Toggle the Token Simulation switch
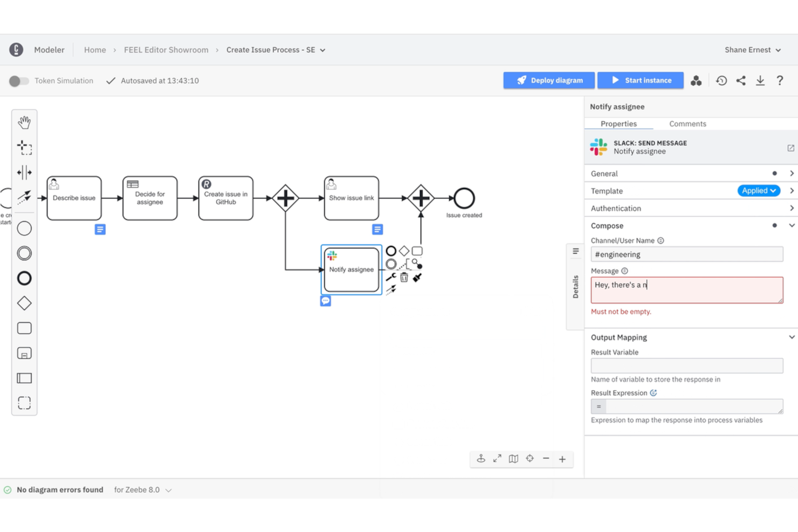Screen dimensions: 798x532 pyautogui.click(x=19, y=81)
